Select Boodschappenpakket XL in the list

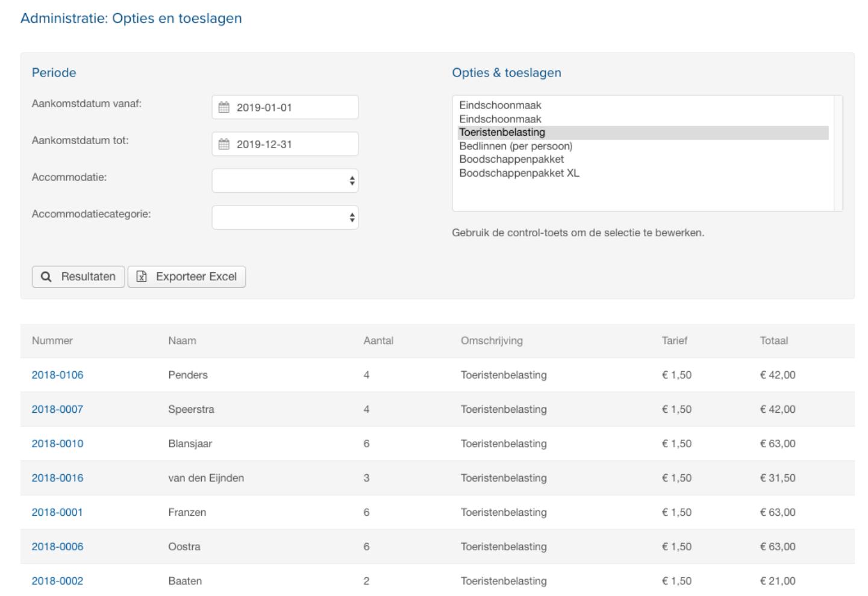click(x=519, y=173)
